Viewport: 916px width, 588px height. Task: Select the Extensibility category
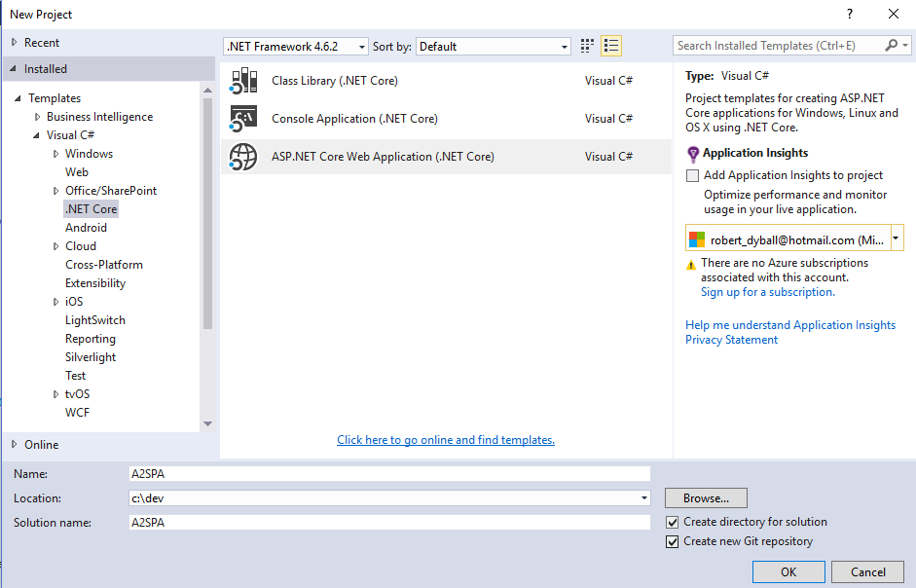pyautogui.click(x=95, y=283)
